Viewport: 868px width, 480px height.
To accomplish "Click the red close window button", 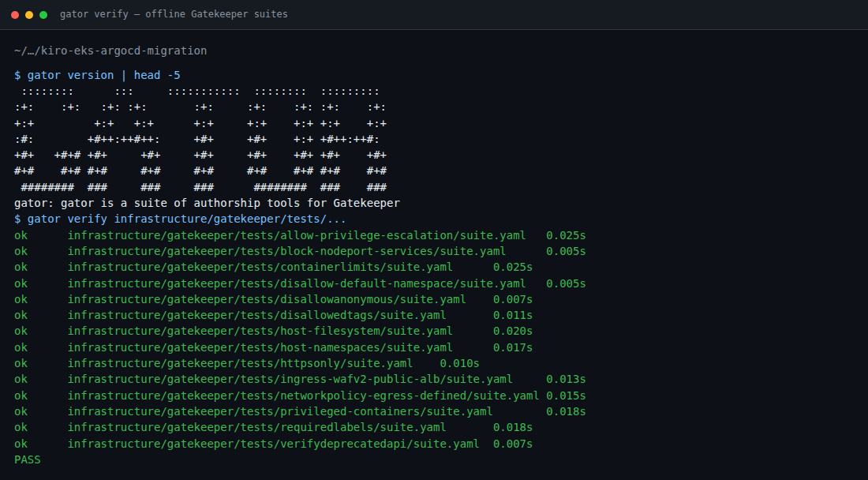I will pos(15,15).
